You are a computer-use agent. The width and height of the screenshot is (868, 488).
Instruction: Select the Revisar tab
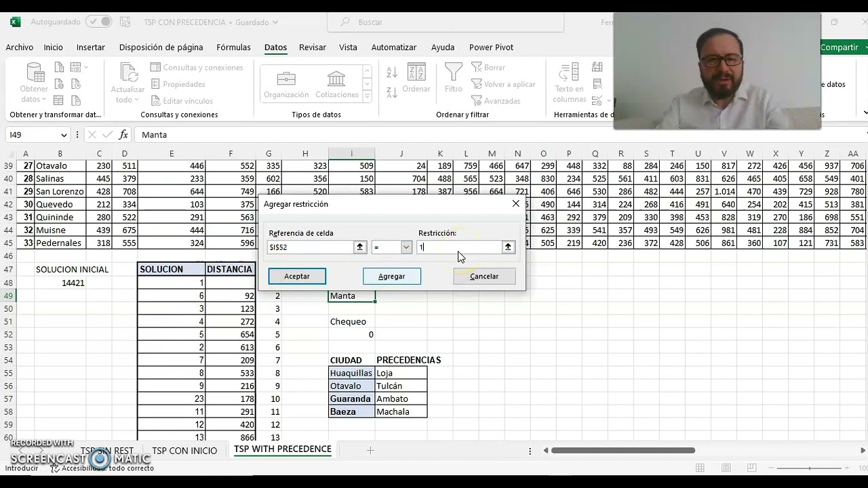tap(313, 47)
